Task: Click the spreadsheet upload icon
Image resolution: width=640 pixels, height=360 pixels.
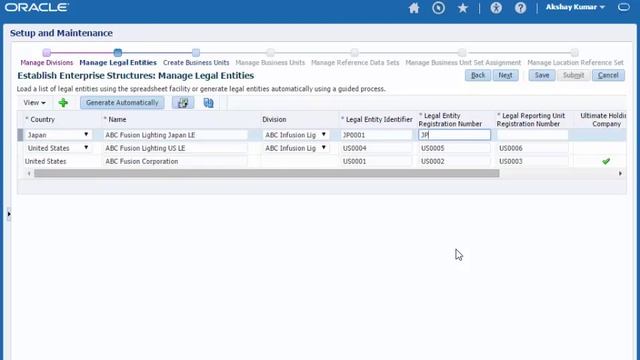Action: click(x=183, y=103)
